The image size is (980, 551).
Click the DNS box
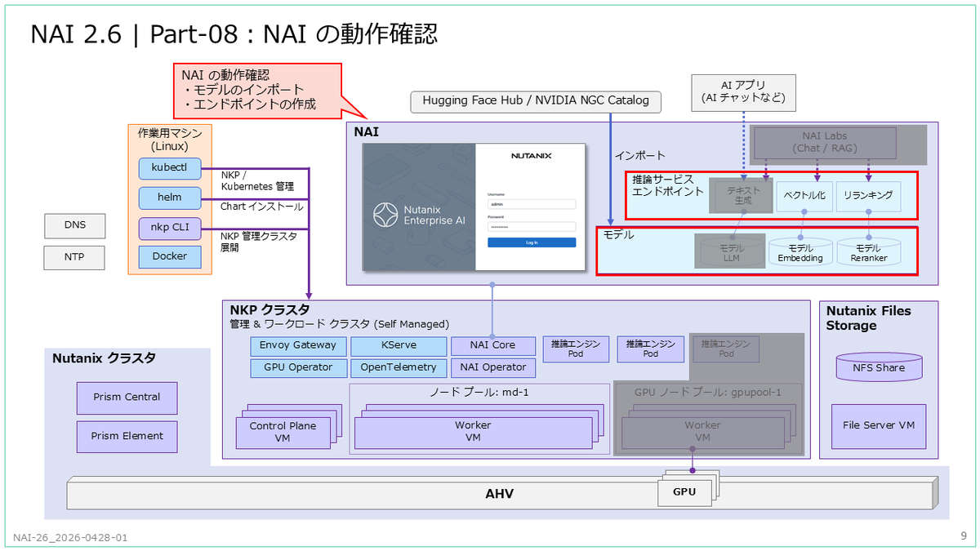74,224
